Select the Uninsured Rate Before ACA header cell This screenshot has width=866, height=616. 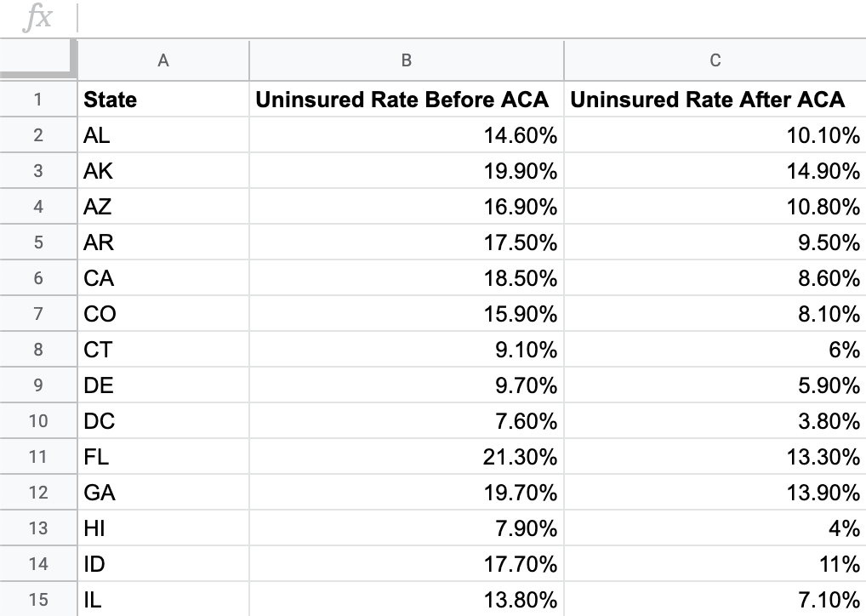click(406, 100)
